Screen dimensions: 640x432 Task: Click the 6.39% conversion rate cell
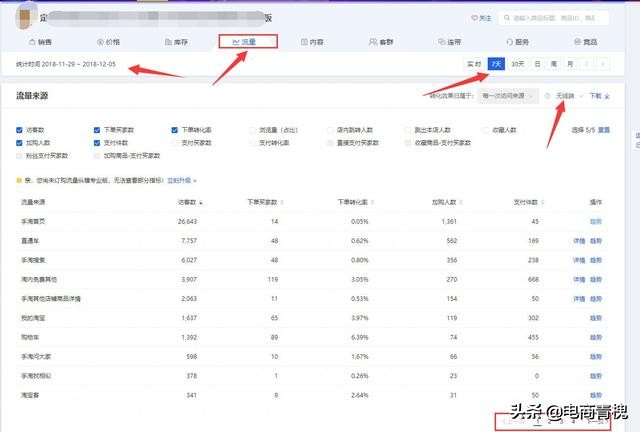coord(360,338)
